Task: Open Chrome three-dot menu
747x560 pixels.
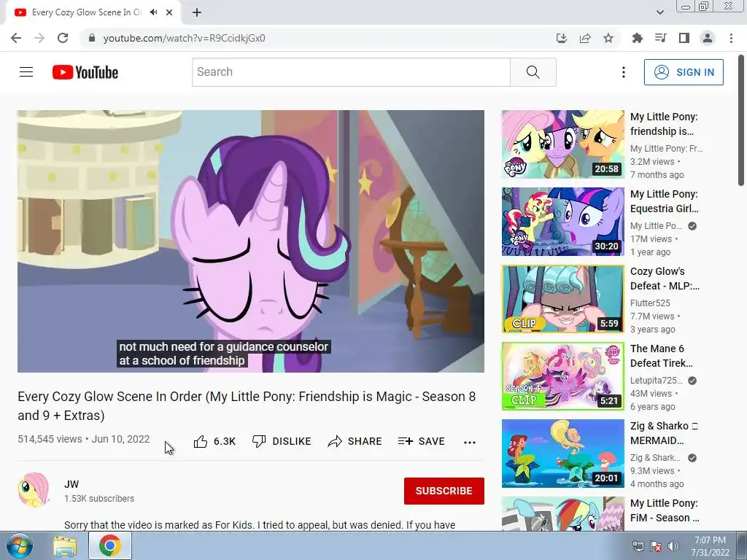Action: tap(731, 38)
